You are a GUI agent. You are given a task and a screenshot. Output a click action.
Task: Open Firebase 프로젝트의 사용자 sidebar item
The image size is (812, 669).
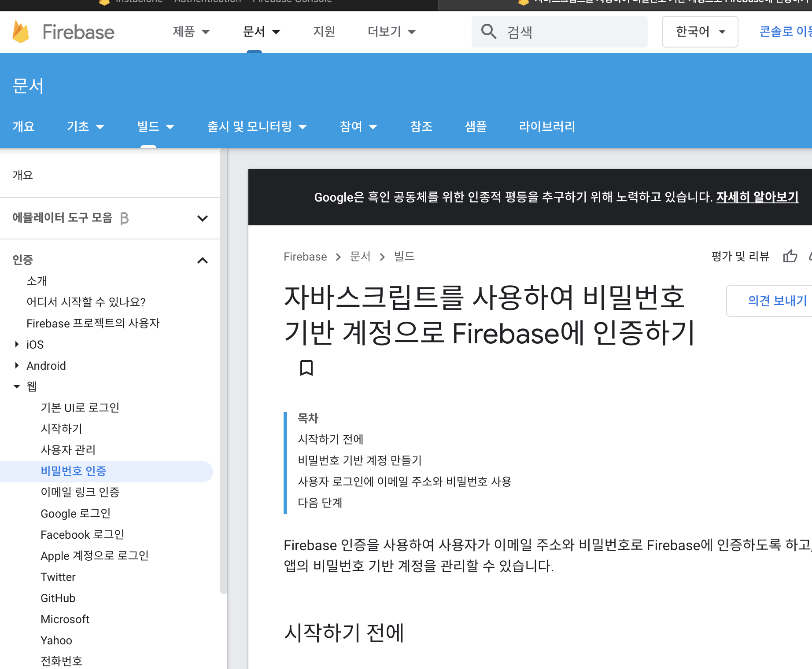click(93, 323)
